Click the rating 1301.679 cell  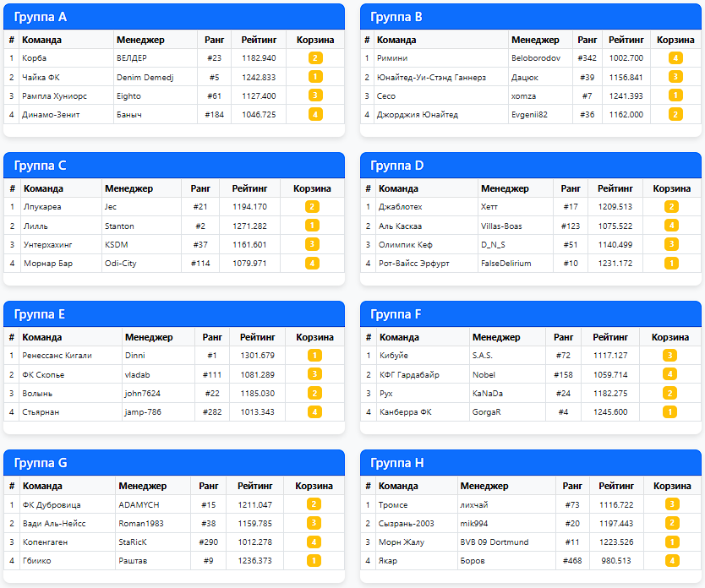pyautogui.click(x=257, y=356)
